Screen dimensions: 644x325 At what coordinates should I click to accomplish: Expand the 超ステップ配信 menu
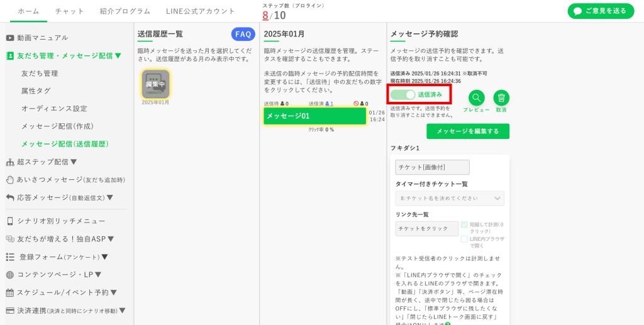(x=74, y=162)
